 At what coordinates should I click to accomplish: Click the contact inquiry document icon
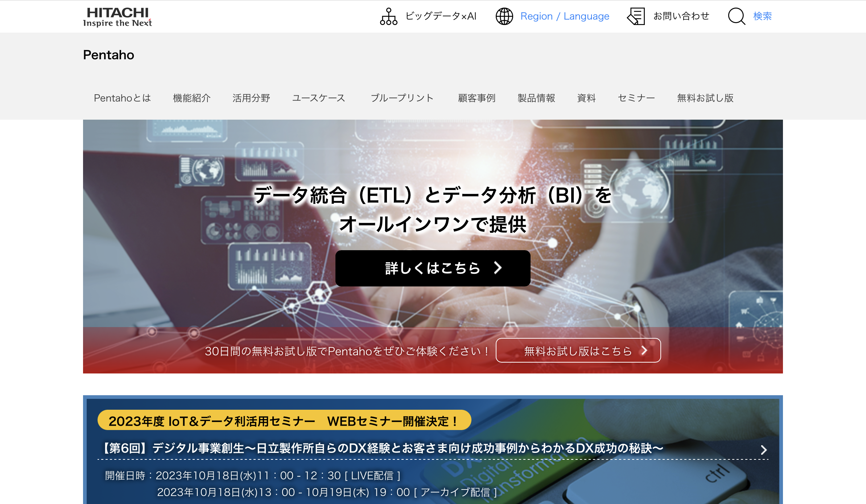coord(636,16)
